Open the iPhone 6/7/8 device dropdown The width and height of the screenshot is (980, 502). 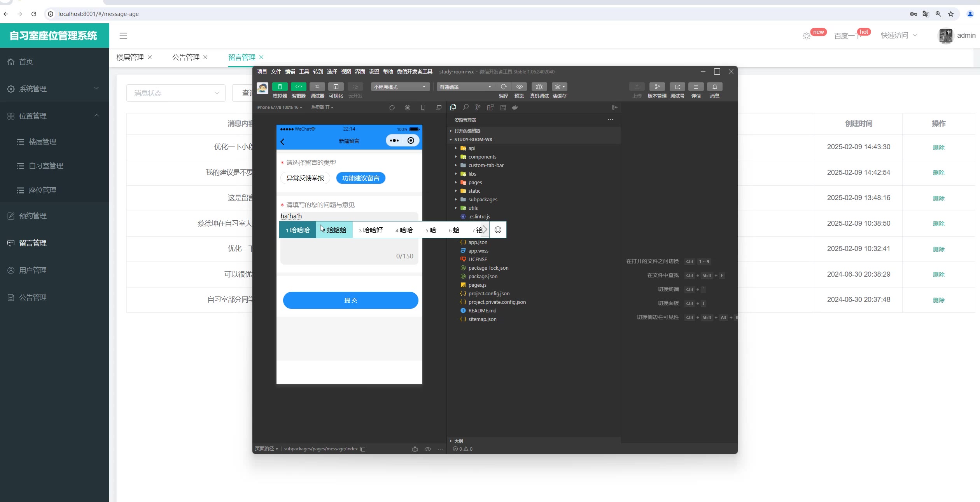(x=279, y=107)
